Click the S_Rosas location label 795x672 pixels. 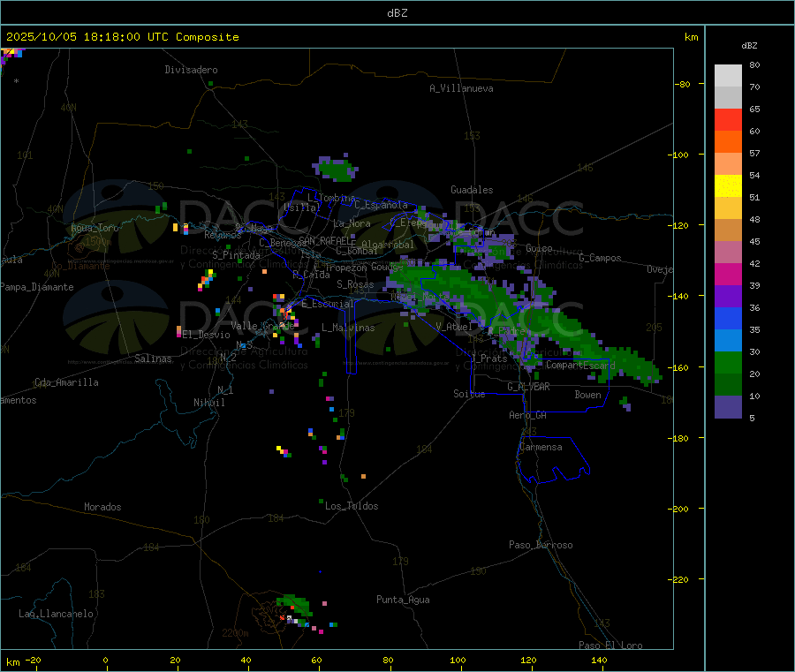[355, 284]
